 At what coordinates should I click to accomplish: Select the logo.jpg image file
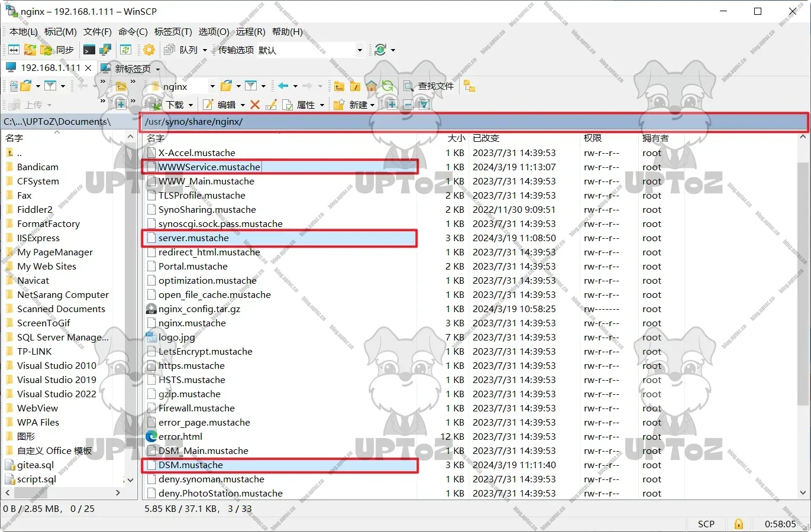[x=176, y=338]
